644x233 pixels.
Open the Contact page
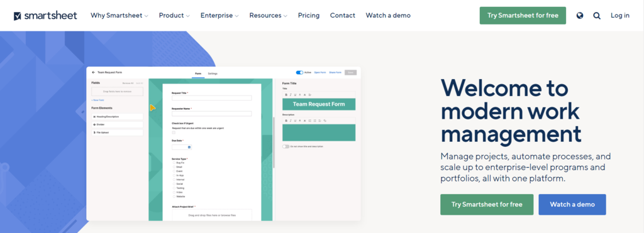[343, 16]
